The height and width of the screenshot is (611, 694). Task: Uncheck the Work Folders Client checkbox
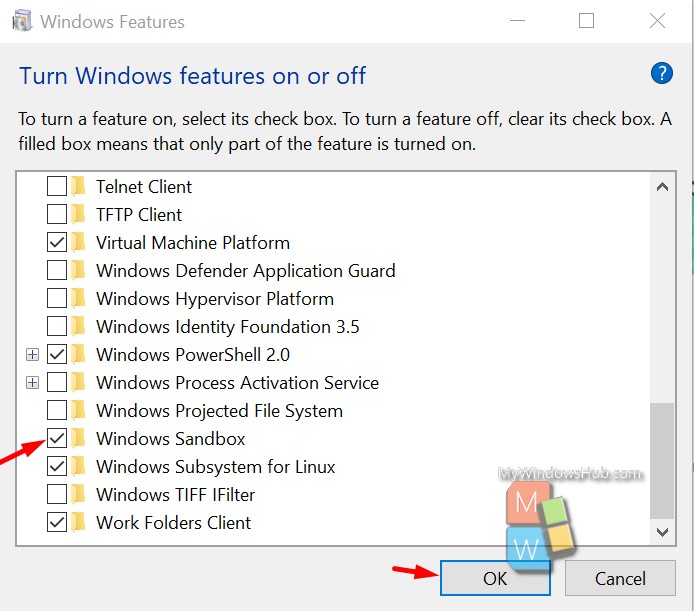[57, 522]
